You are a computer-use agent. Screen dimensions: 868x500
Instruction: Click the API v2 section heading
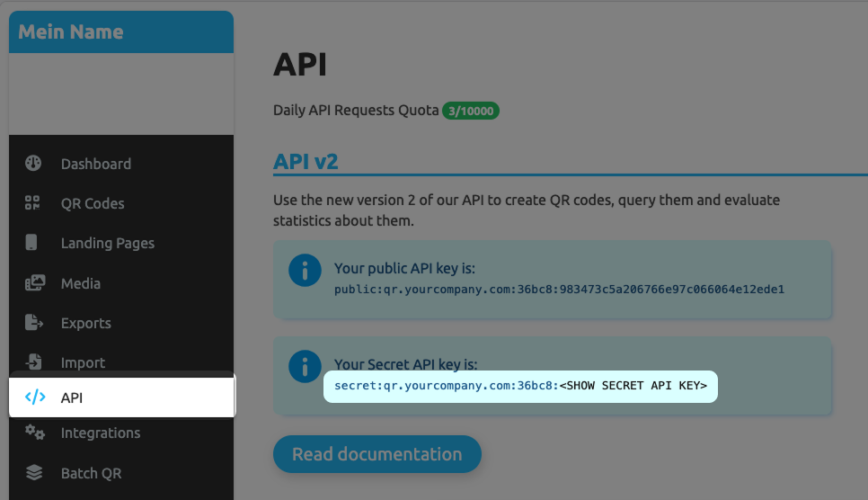tap(306, 161)
